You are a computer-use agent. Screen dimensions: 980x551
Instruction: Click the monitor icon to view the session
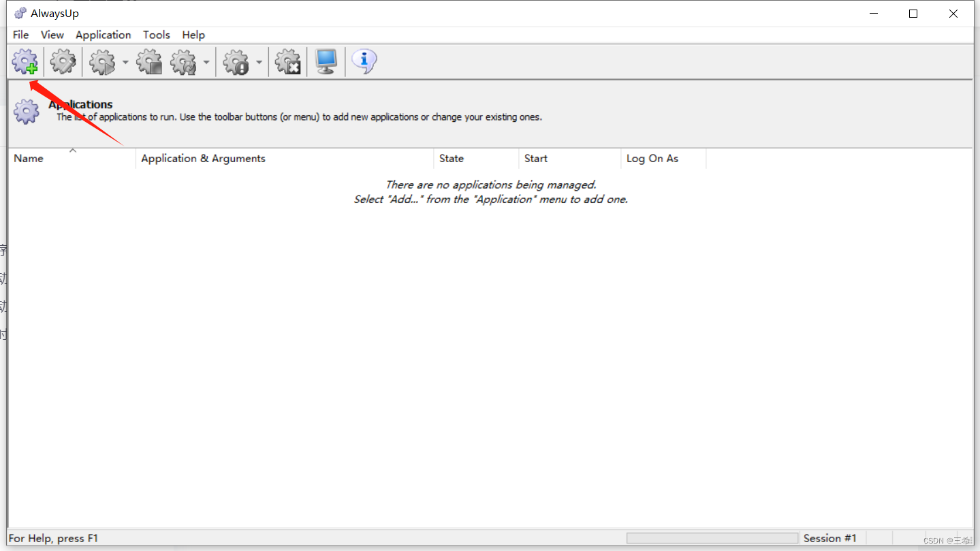pyautogui.click(x=326, y=61)
